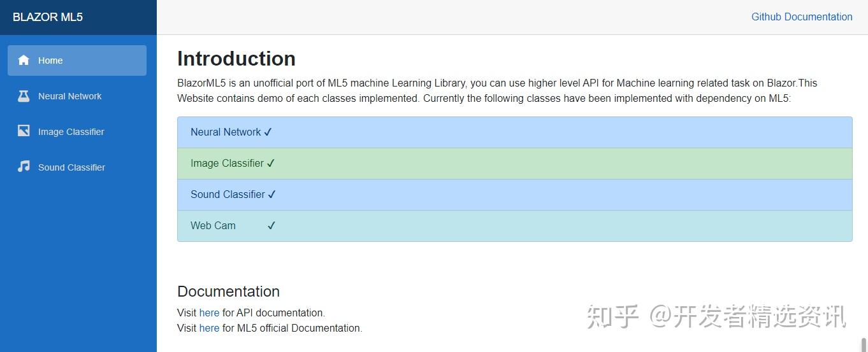
Task: Select the green Image Classifier list row
Action: coord(514,164)
